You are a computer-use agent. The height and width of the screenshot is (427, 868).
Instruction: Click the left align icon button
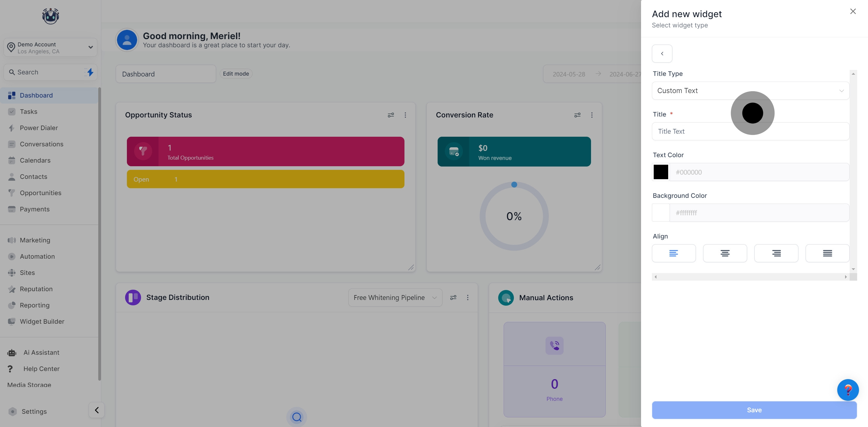pos(673,253)
